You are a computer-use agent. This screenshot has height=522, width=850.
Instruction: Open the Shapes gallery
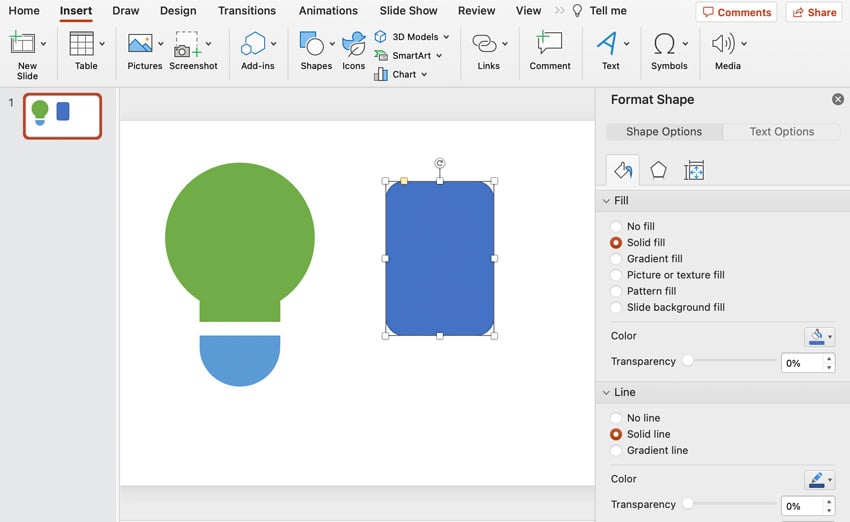click(x=311, y=45)
